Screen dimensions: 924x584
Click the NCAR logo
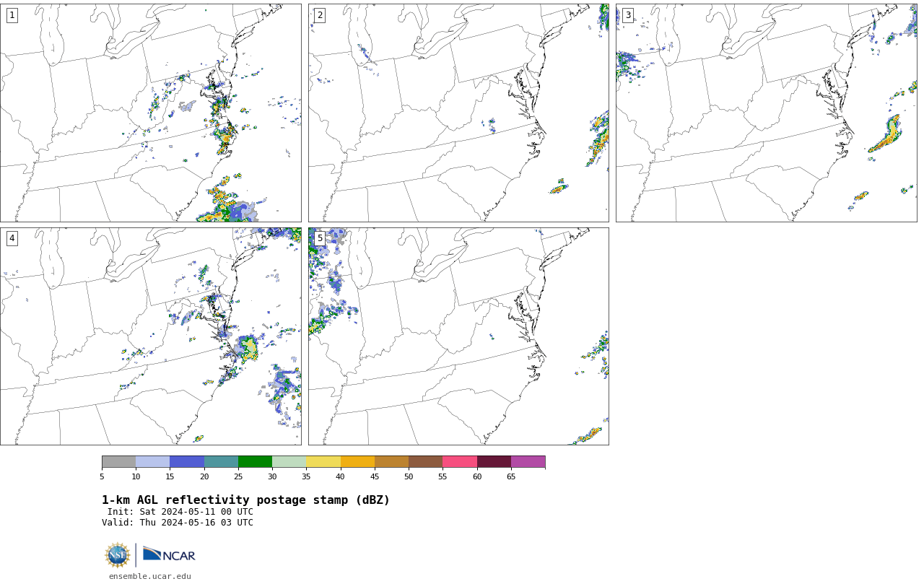[169, 554]
